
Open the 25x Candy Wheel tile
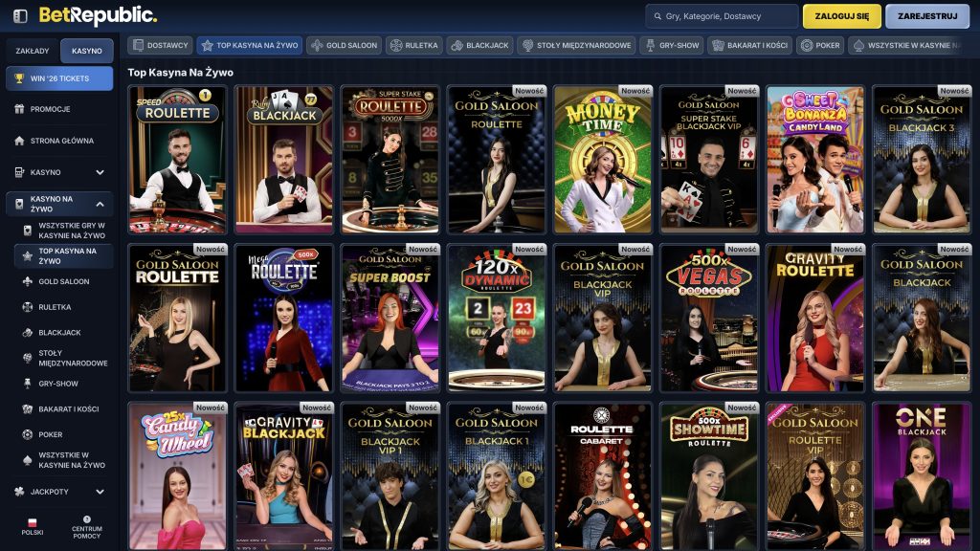177,476
